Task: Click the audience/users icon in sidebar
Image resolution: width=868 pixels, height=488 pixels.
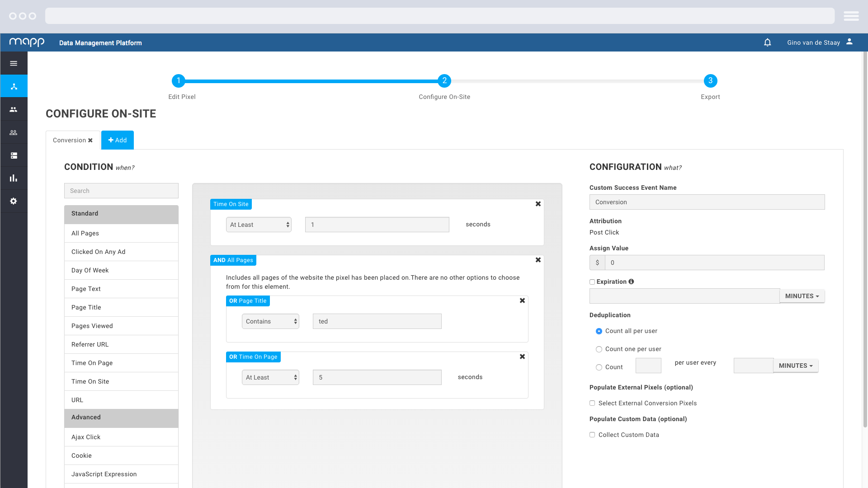Action: [x=14, y=109]
